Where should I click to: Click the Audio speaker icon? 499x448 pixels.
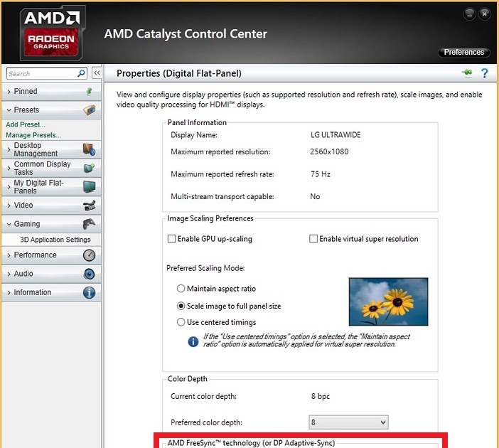pyautogui.click(x=89, y=274)
